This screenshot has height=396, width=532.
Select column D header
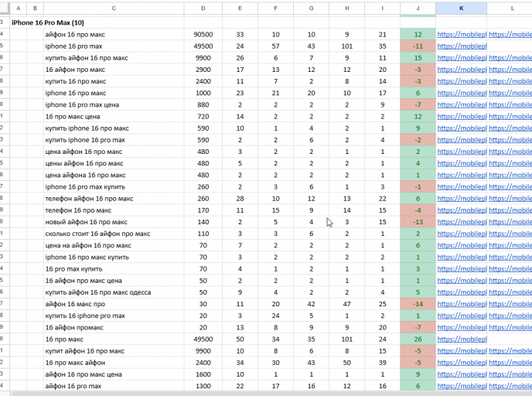pos(203,9)
